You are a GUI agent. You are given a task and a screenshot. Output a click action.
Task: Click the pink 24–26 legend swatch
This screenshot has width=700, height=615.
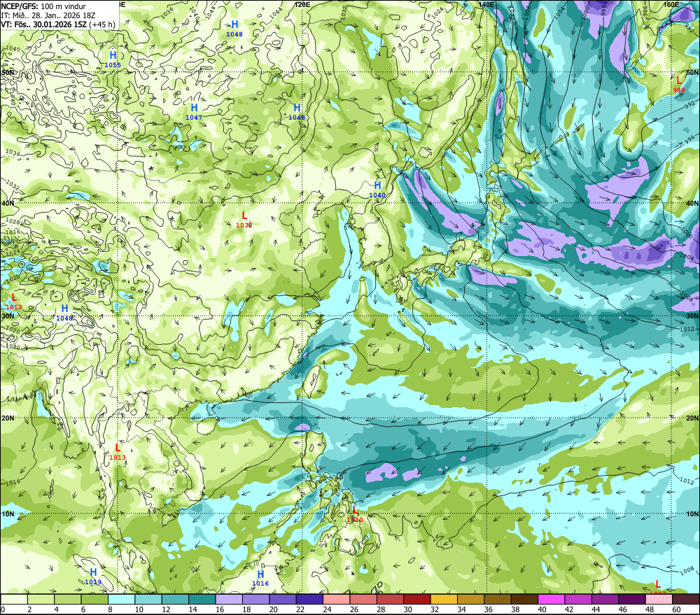coord(337,599)
